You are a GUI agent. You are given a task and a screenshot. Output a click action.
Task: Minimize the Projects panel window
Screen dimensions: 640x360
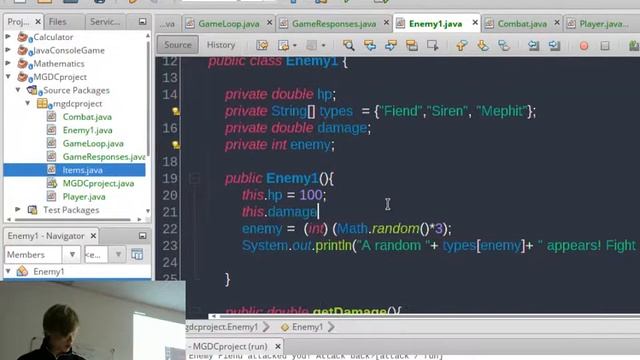[142, 21]
